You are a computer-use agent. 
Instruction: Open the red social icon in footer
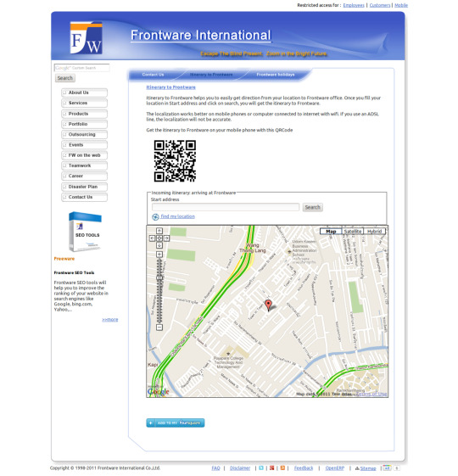pos(272,468)
